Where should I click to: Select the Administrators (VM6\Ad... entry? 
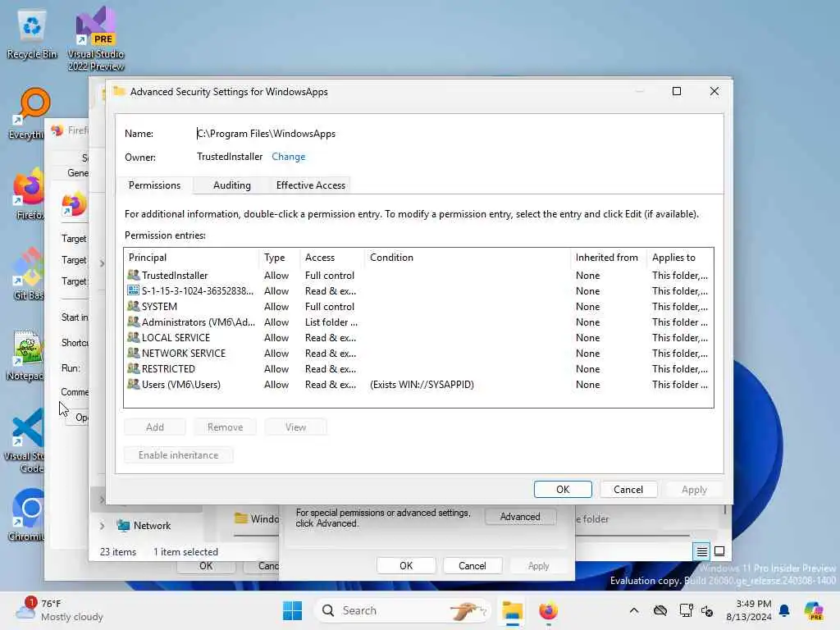pos(418,322)
